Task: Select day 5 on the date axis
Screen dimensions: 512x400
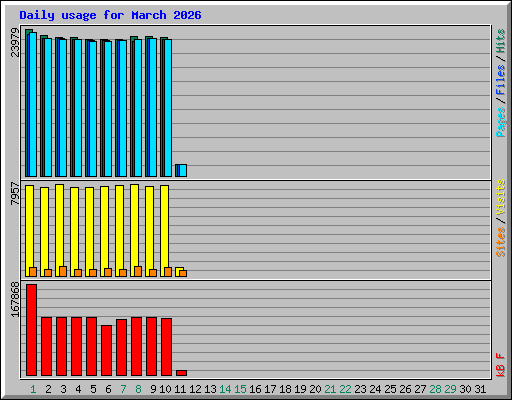Action: click(x=93, y=389)
